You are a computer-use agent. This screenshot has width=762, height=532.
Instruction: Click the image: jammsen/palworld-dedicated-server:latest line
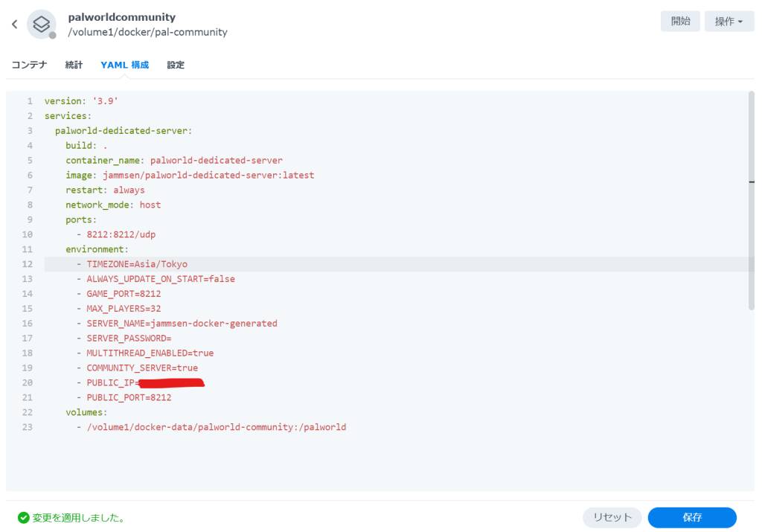(190, 175)
